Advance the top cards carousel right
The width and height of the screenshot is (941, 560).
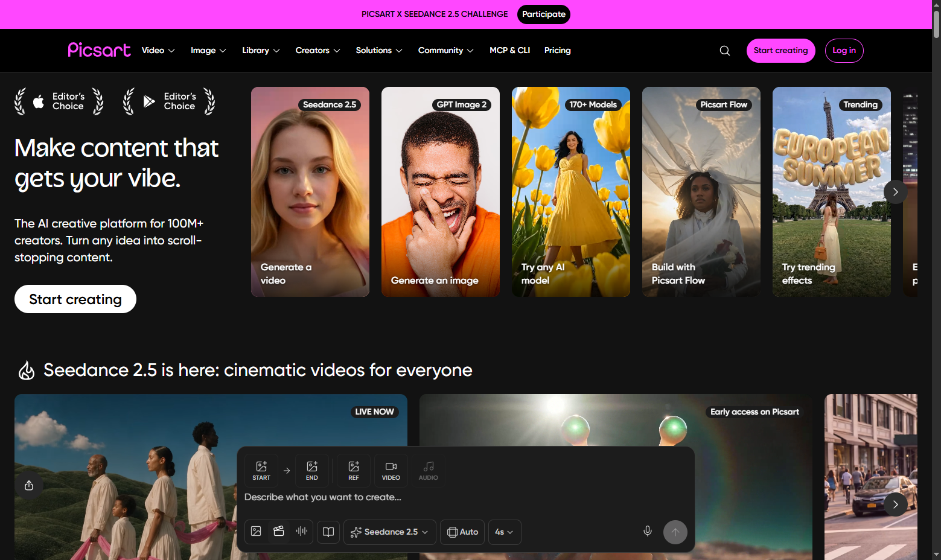(896, 192)
